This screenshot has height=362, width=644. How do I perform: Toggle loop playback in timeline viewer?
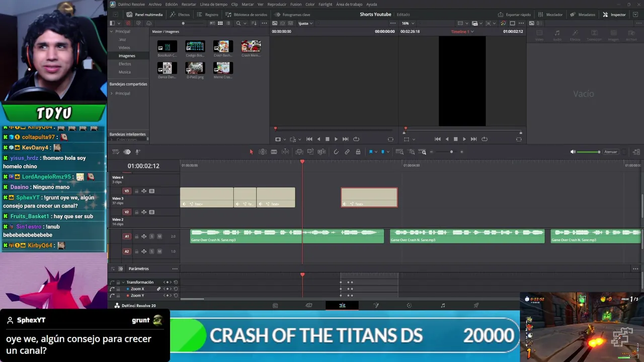[485, 139]
